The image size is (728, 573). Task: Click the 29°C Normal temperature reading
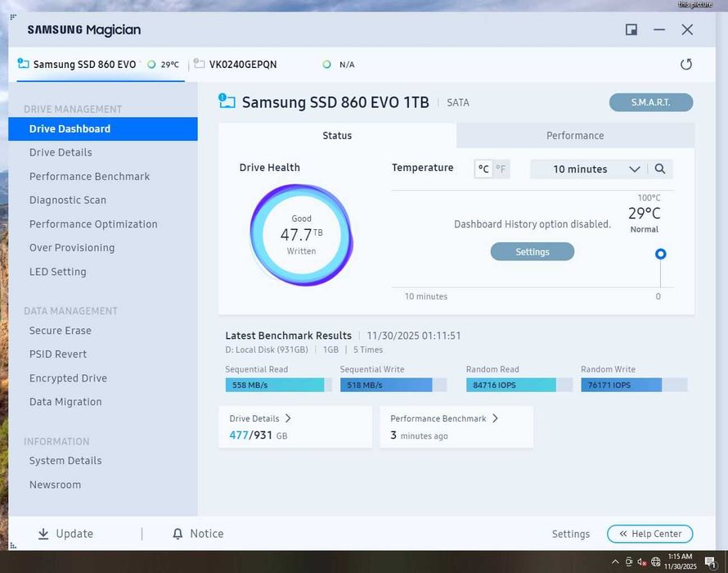click(x=644, y=219)
